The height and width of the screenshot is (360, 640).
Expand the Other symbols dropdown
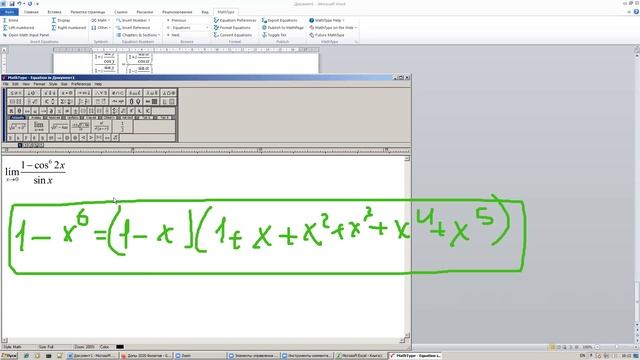coord(101,27)
